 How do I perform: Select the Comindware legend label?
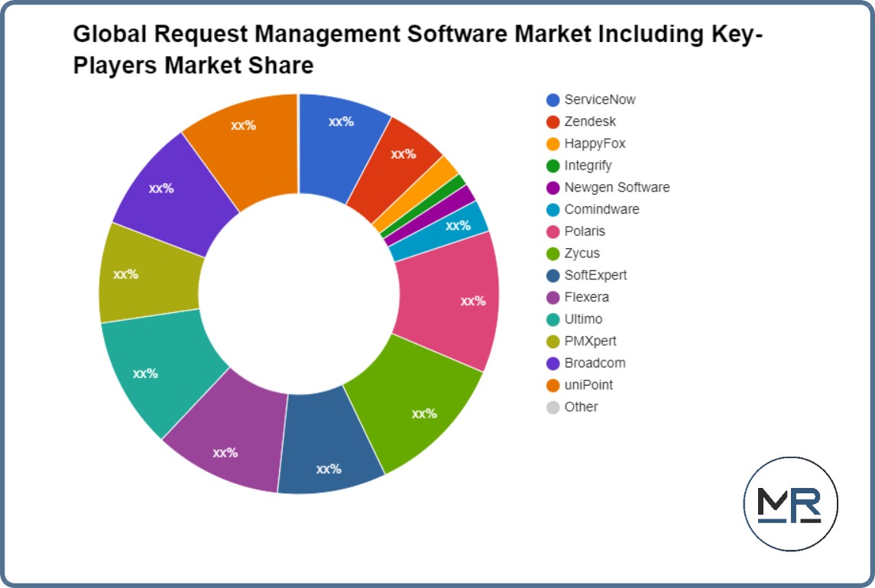coord(601,209)
